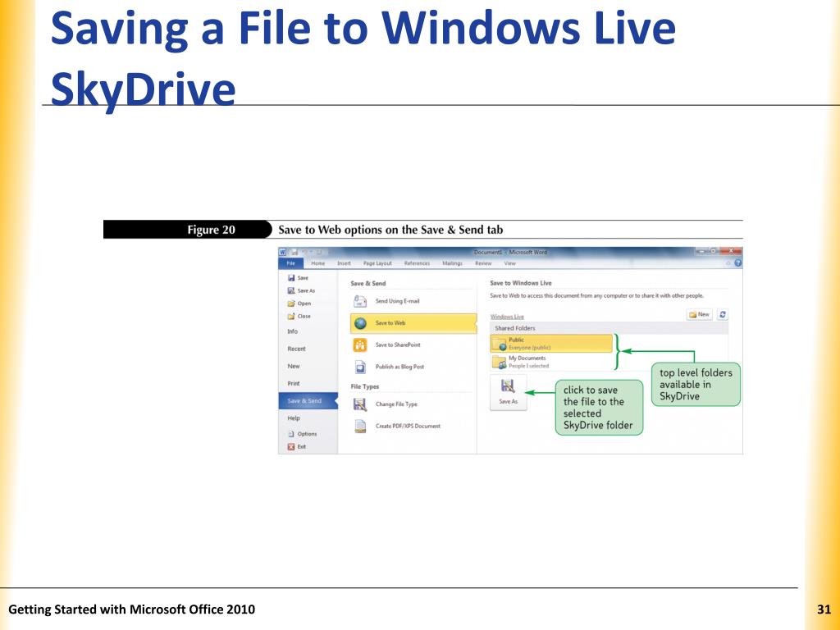Click Close in the Backstage sidebar
The height and width of the screenshot is (630, 840).
299,316
